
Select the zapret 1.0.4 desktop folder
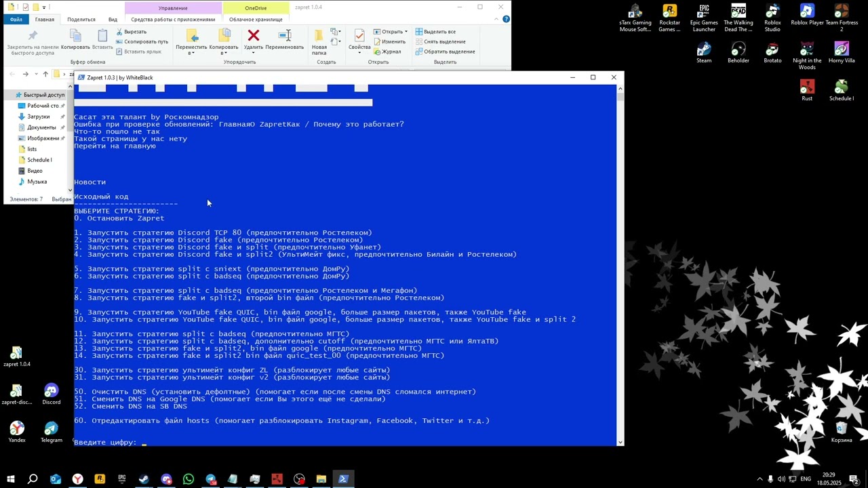coord(16,357)
